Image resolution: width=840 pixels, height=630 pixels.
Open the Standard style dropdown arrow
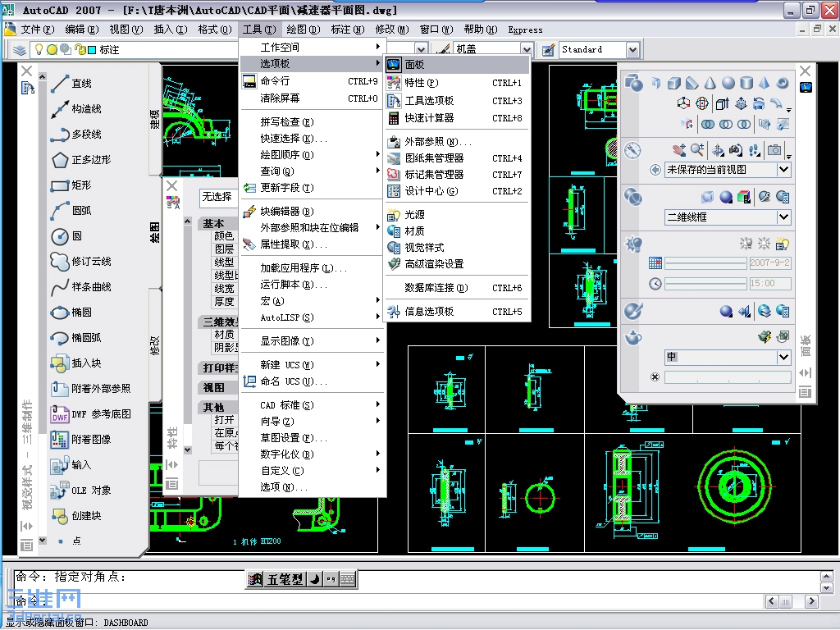[632, 50]
